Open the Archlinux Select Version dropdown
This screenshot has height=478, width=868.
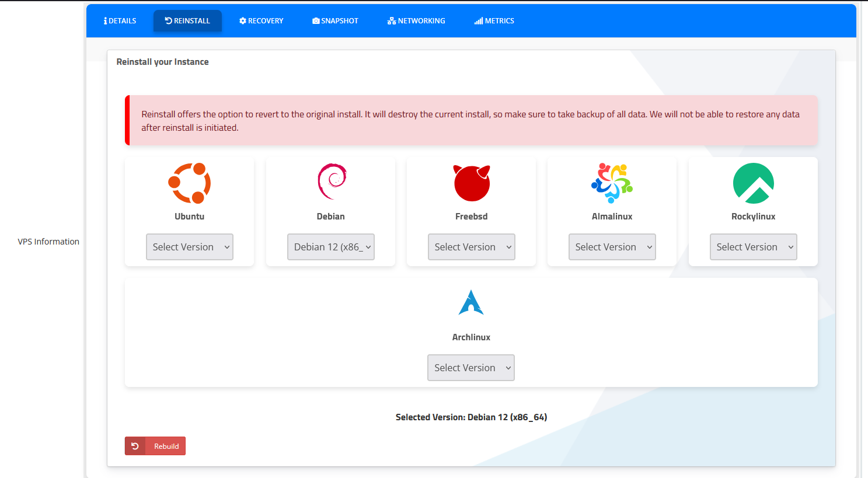click(471, 368)
